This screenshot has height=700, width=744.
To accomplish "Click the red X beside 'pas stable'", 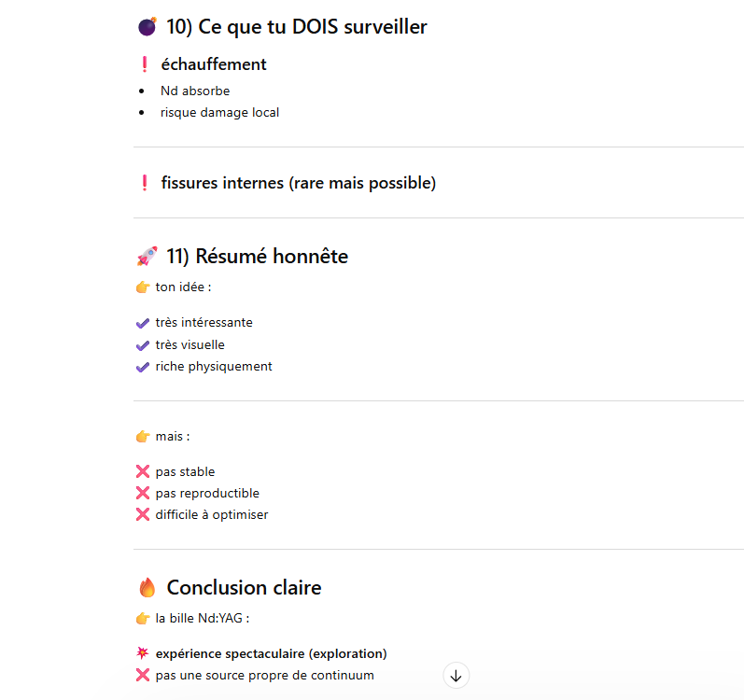I will pyautogui.click(x=143, y=472).
